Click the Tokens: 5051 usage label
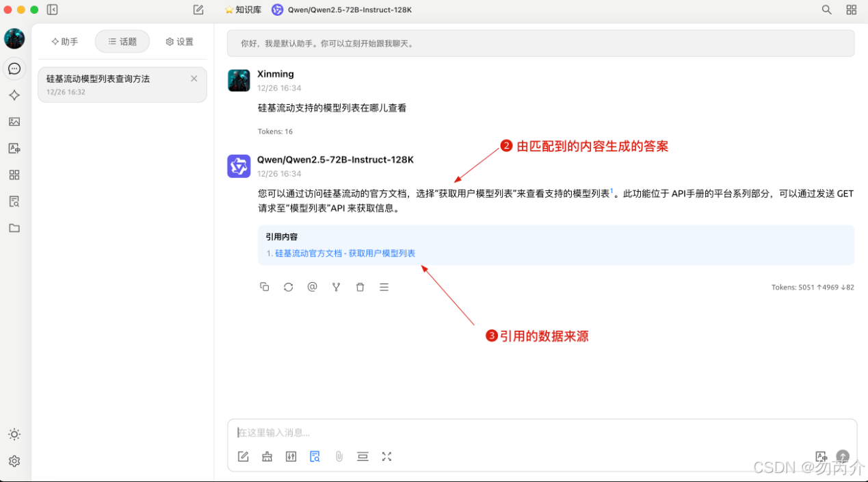 (813, 288)
